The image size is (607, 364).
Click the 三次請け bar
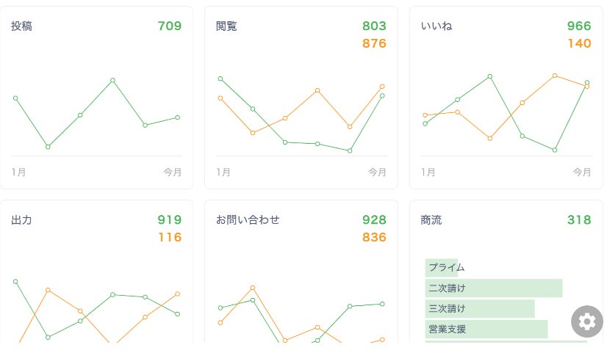tap(479, 309)
